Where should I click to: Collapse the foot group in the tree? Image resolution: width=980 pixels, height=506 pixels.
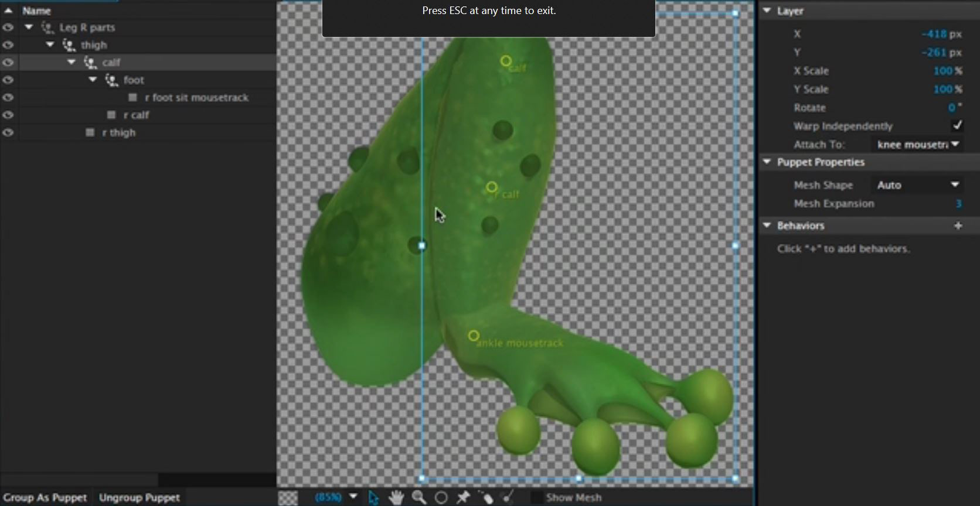tap(93, 80)
